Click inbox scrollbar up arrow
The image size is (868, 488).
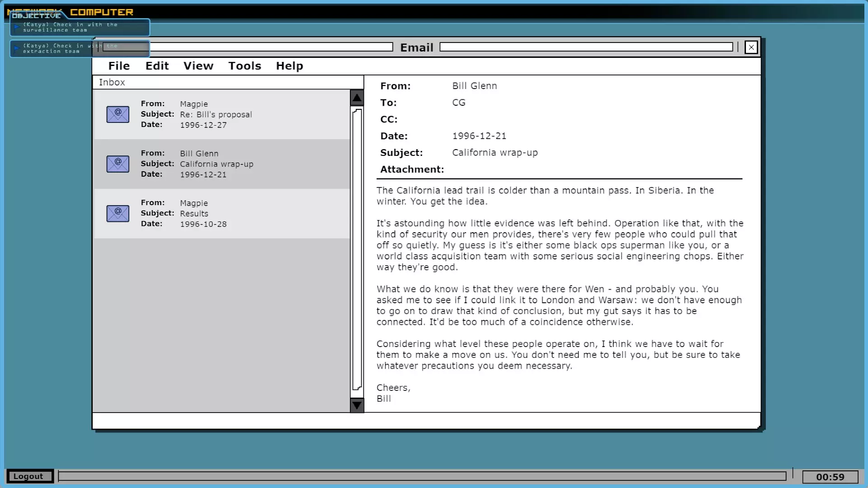357,98
